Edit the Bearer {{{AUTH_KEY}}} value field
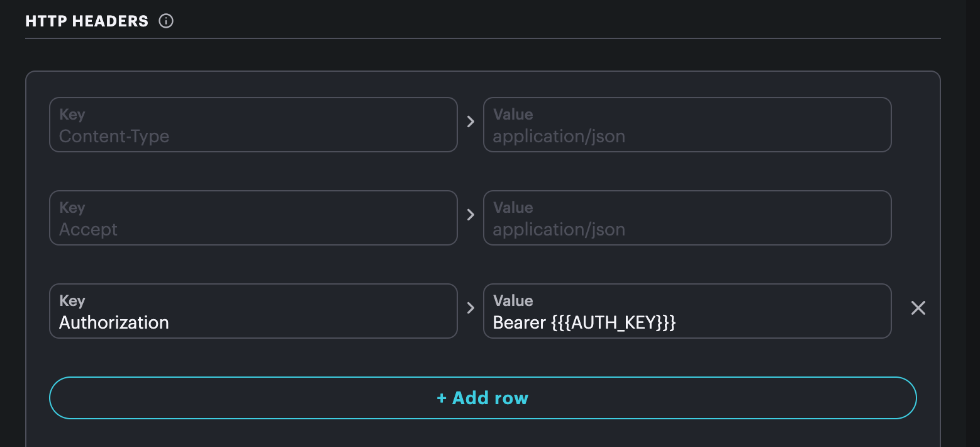Viewport: 980px width, 447px height. (688, 311)
